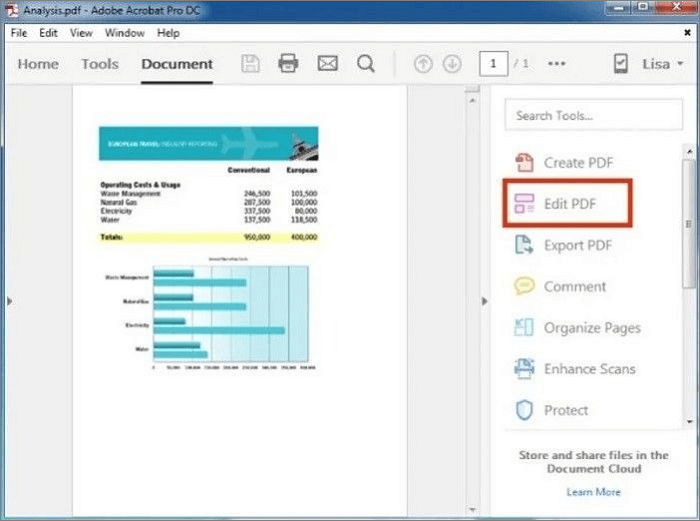Image resolution: width=700 pixels, height=521 pixels.
Task: Click the Export PDF icon
Action: [524, 245]
